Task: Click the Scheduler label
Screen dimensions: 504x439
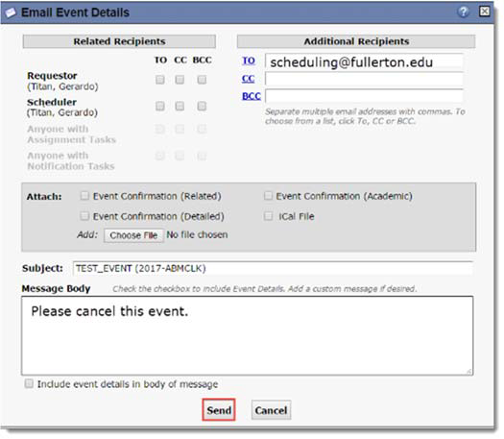Action: [x=52, y=102]
